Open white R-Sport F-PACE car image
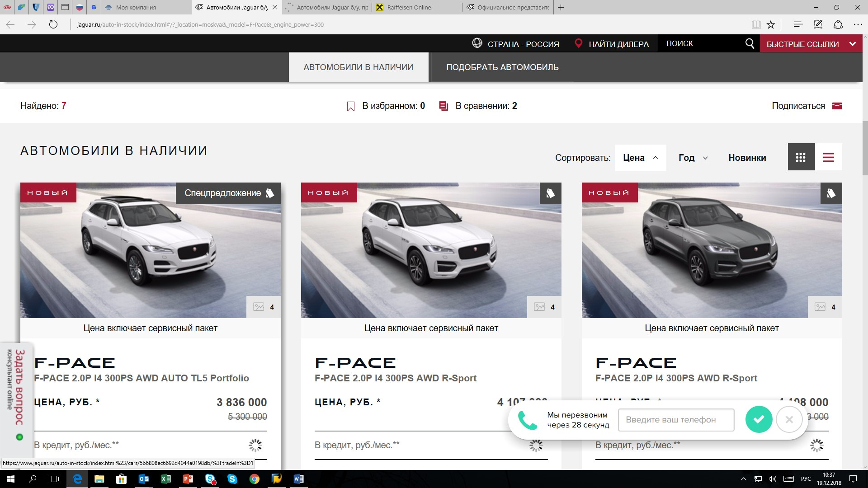This screenshot has height=488, width=868. coord(431,250)
